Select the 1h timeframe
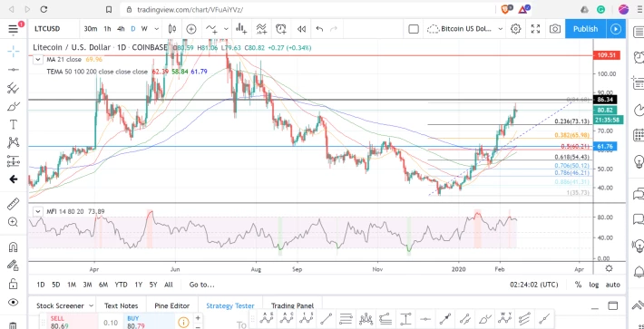This screenshot has width=644, height=329. pos(107,29)
